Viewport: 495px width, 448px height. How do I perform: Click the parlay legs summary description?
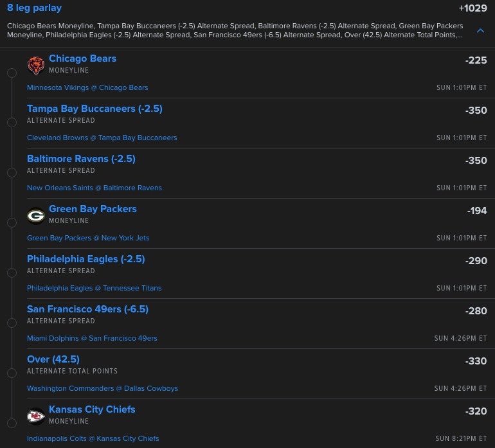[x=235, y=30]
